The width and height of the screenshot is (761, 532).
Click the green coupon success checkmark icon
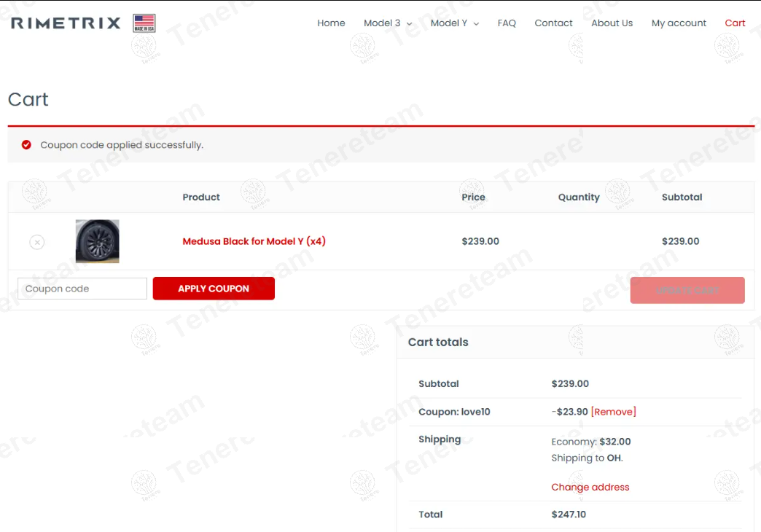pyautogui.click(x=26, y=144)
